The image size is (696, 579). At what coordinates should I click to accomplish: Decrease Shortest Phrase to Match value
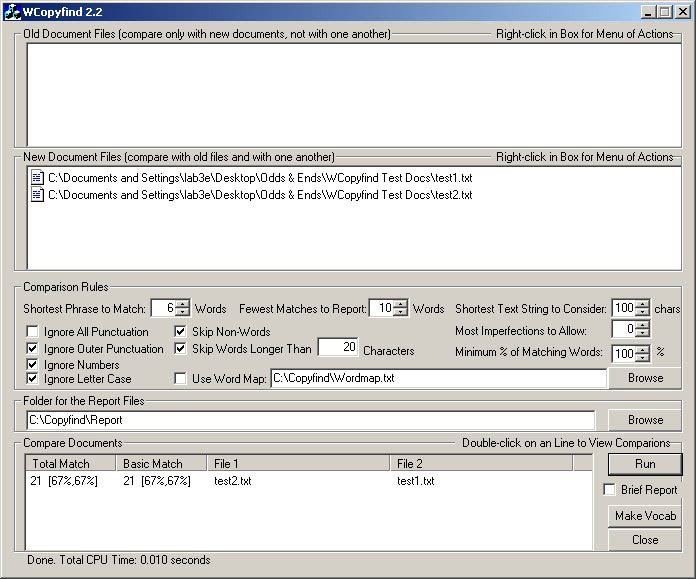182,312
